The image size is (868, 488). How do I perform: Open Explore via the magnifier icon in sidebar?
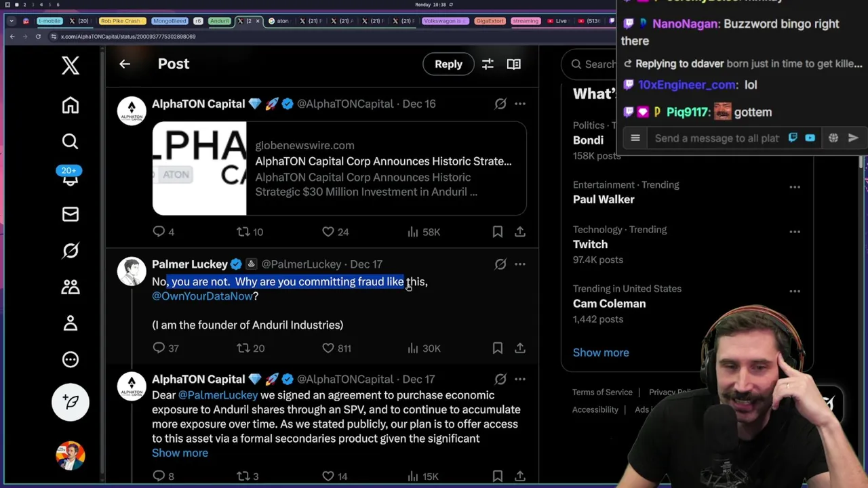[x=71, y=141]
